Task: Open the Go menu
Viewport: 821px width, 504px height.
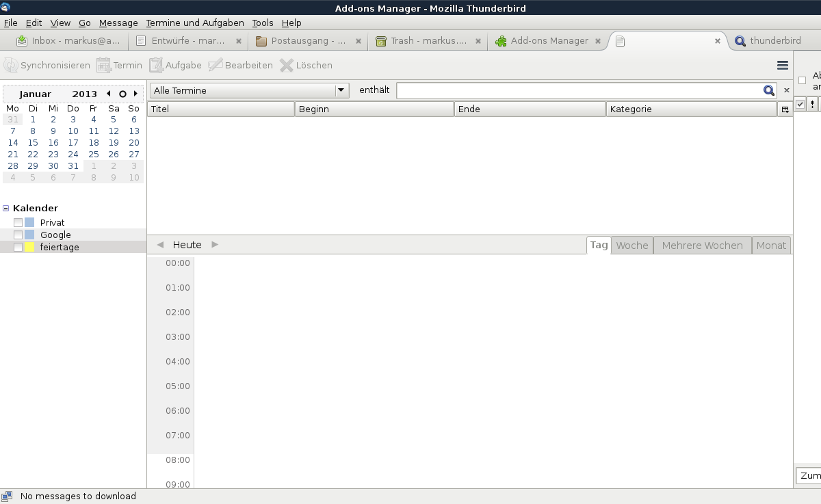Action: click(x=84, y=23)
